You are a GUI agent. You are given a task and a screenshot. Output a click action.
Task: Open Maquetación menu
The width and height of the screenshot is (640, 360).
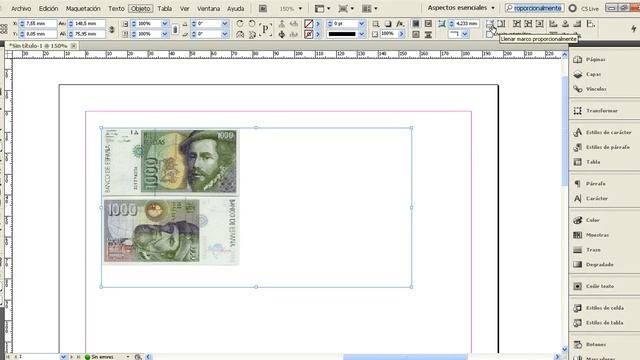[83, 8]
